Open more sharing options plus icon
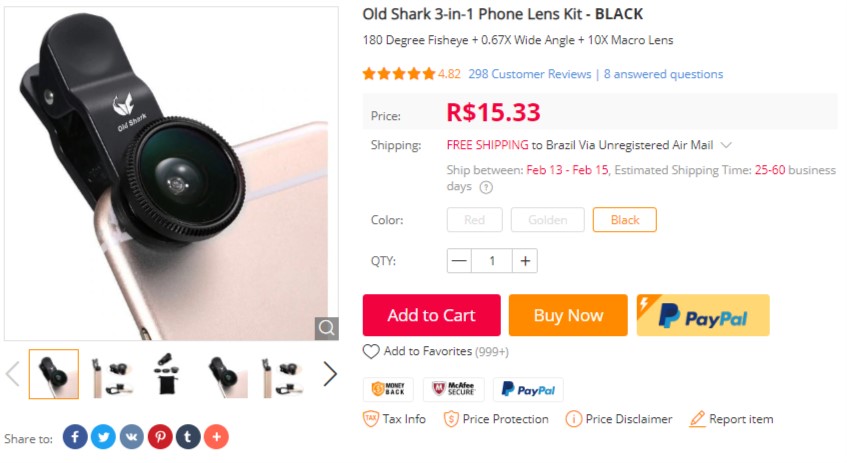This screenshot has height=463, width=847. pos(216,437)
